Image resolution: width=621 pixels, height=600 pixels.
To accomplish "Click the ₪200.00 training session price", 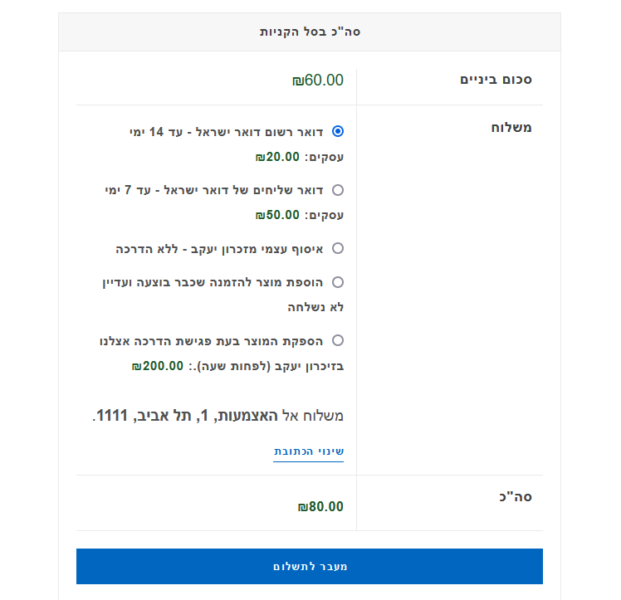I will coord(157,366).
